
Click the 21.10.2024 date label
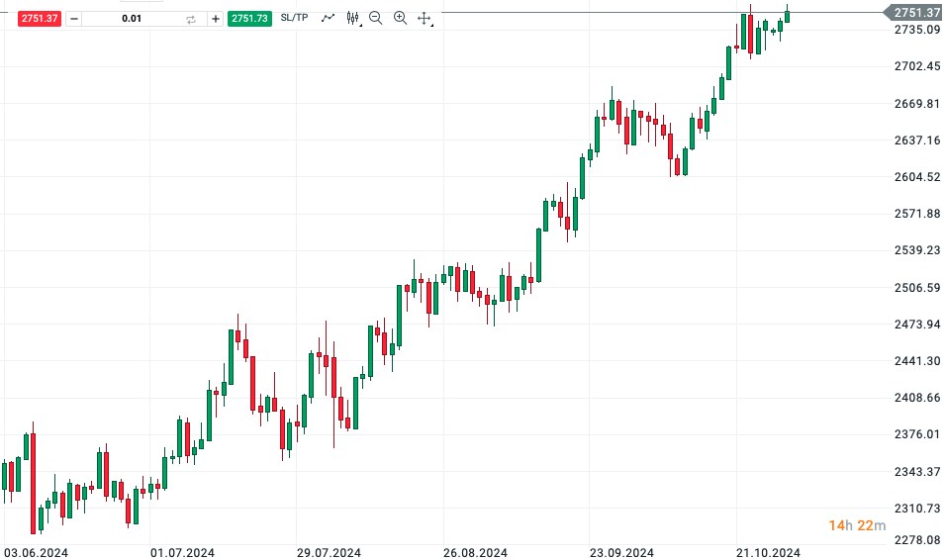click(x=769, y=553)
